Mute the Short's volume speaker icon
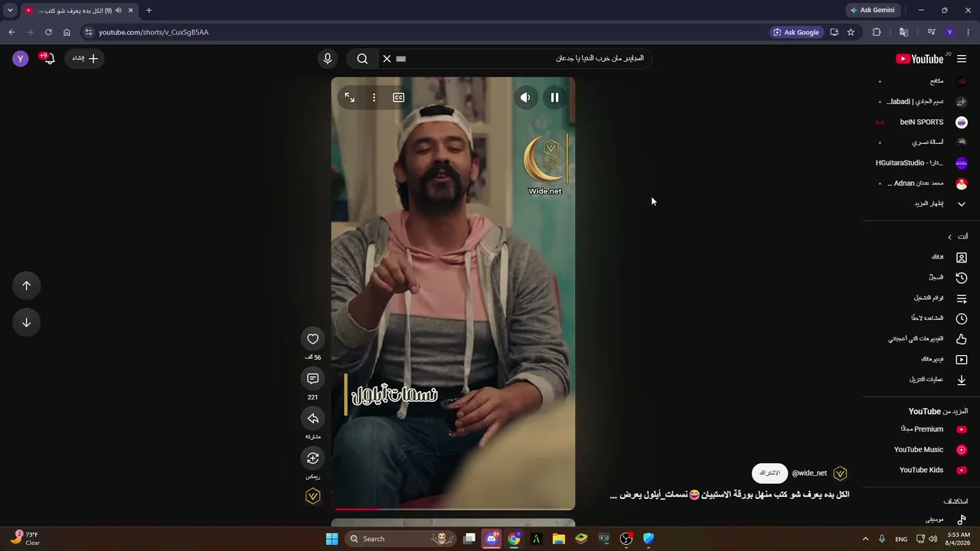 [525, 97]
